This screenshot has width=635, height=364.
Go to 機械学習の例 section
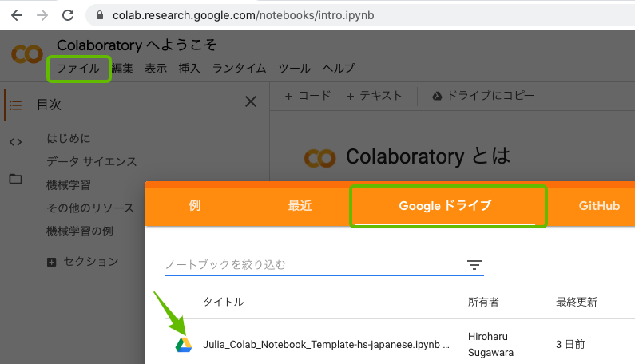80,231
